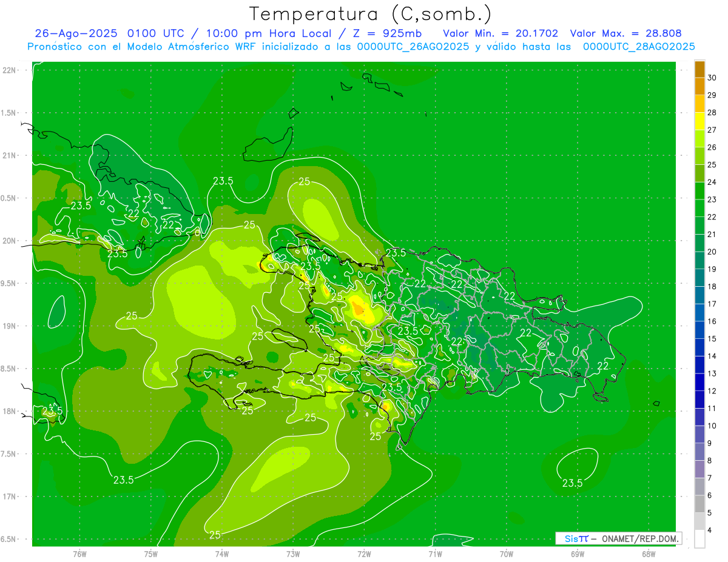Click the '72W' longitude axis label
Screen dimensions: 728x562
tap(364, 554)
